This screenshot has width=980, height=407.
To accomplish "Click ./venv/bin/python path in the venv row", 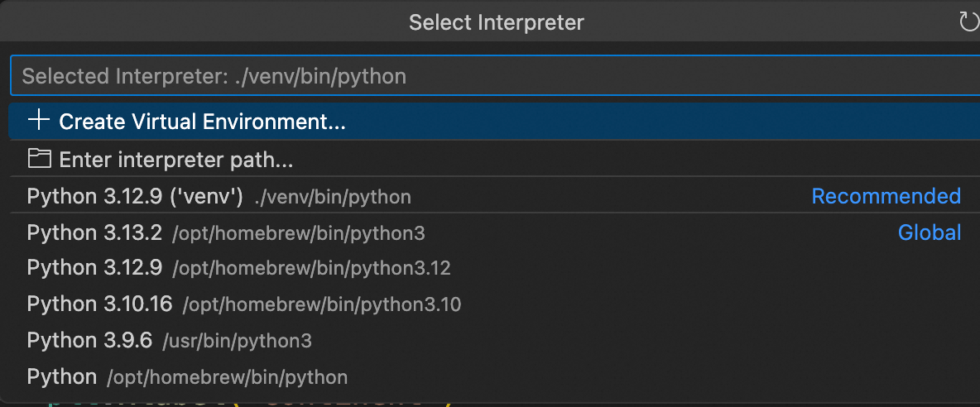I will click(x=333, y=197).
